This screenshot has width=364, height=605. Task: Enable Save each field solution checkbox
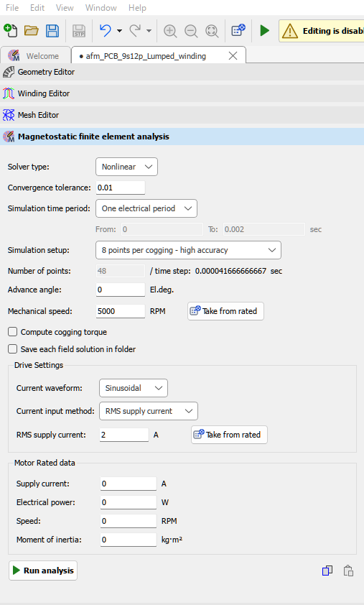pyautogui.click(x=13, y=349)
